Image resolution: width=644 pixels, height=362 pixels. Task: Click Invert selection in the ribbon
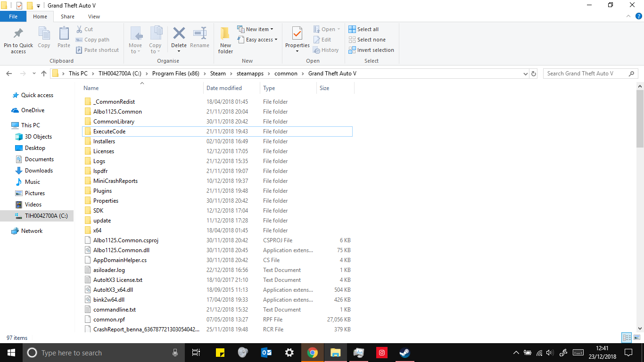coord(371,50)
